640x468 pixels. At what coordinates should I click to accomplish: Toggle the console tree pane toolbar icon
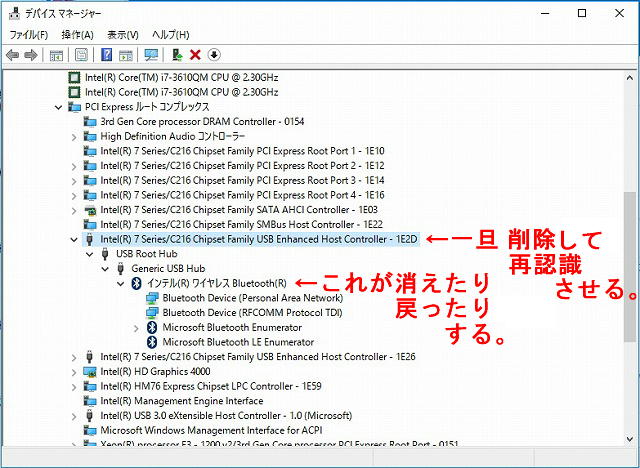pyautogui.click(x=56, y=55)
